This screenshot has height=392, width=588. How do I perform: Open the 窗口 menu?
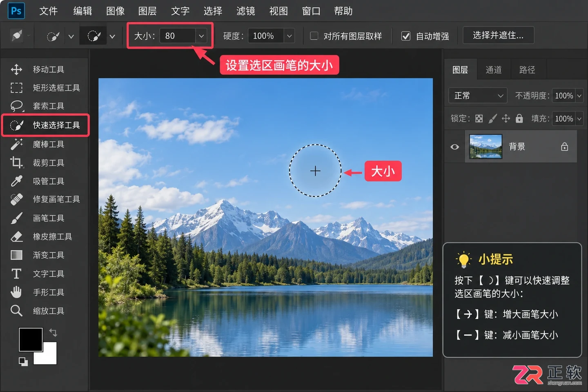click(x=311, y=11)
